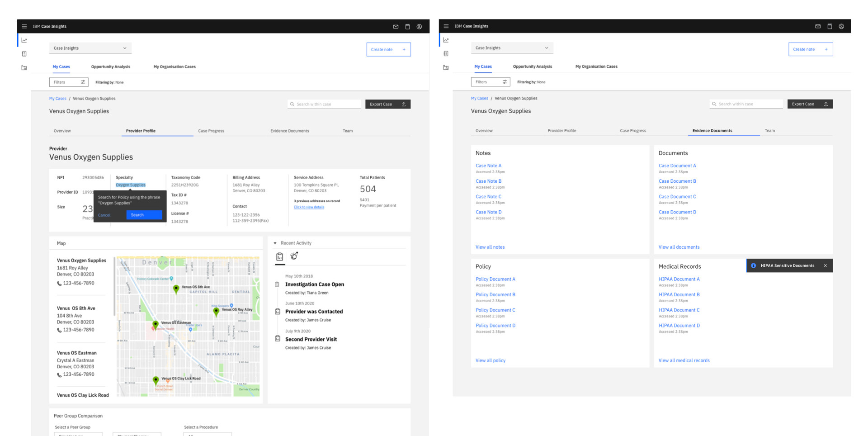Click highlighted Oxygen Supplies specialty link

131,185
